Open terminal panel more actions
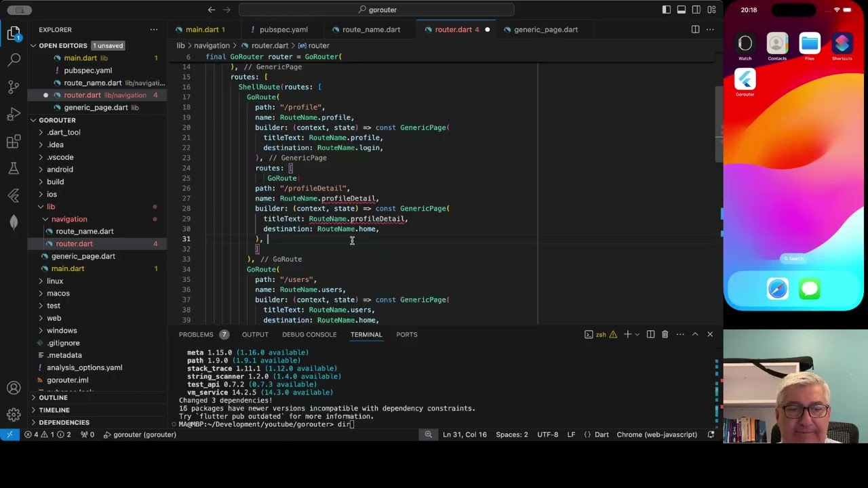This screenshot has width=868, height=488. click(x=679, y=334)
